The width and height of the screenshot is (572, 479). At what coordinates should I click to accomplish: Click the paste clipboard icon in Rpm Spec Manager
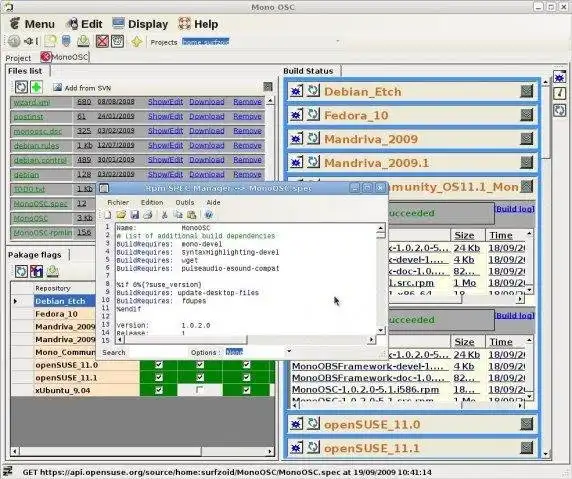pyautogui.click(x=192, y=215)
